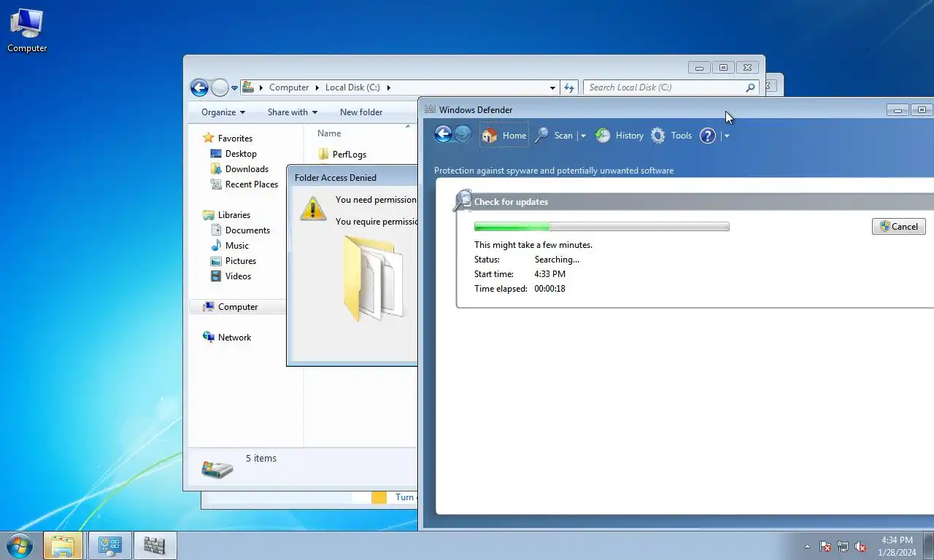Click Defender's forward navigation arrow

pyautogui.click(x=463, y=134)
